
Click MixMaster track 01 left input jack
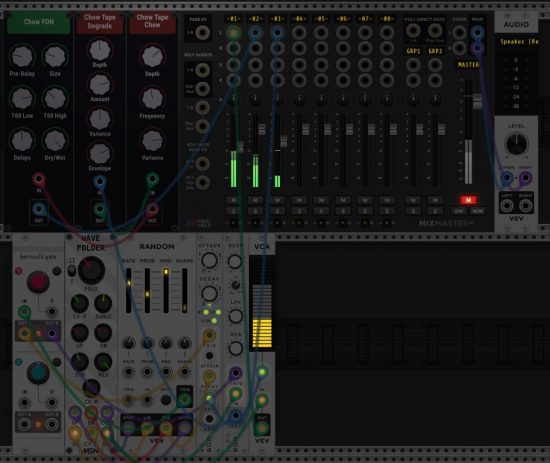pyautogui.click(x=233, y=33)
